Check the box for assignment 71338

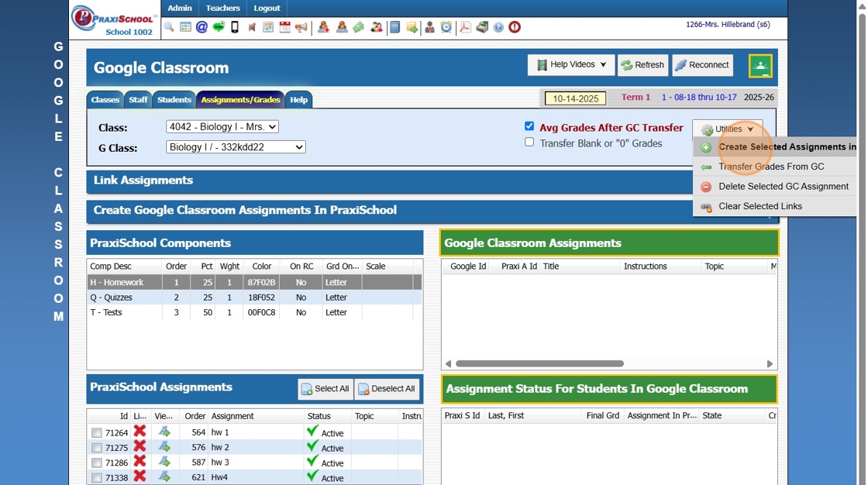tap(97, 478)
